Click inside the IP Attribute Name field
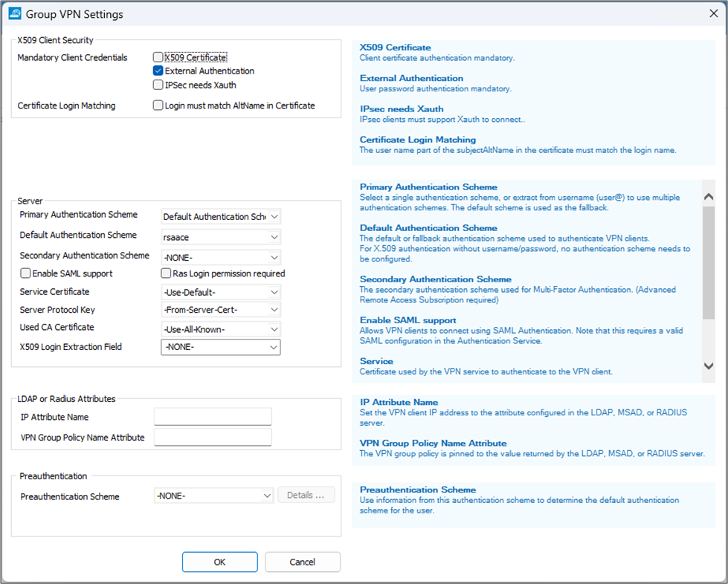Screen dimensions: 728x584 pyautogui.click(x=213, y=417)
